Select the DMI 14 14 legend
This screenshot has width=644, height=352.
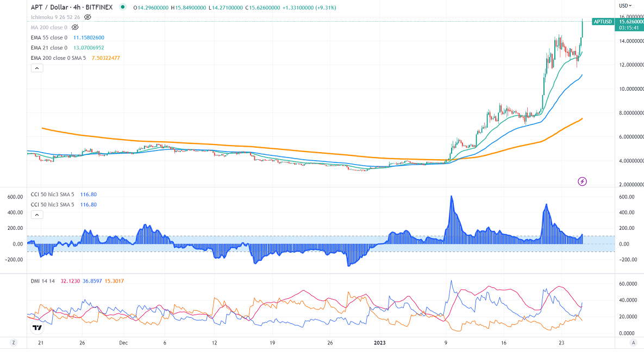43,281
